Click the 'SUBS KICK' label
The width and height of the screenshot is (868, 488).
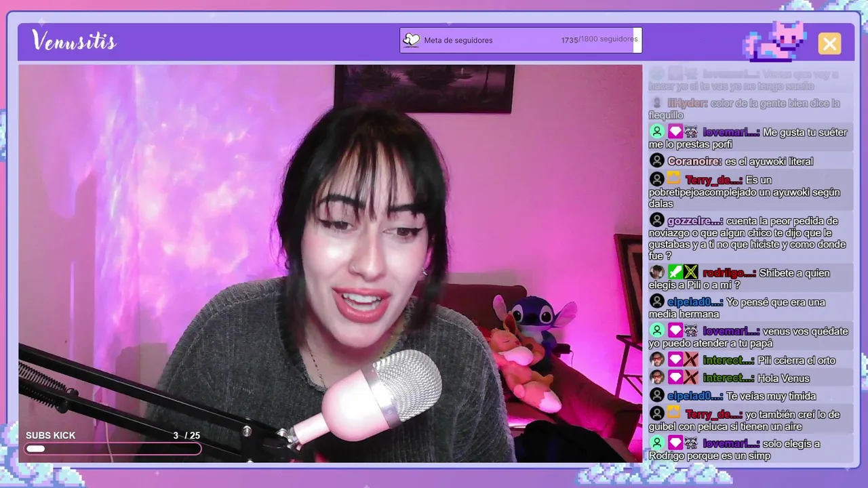pos(51,435)
